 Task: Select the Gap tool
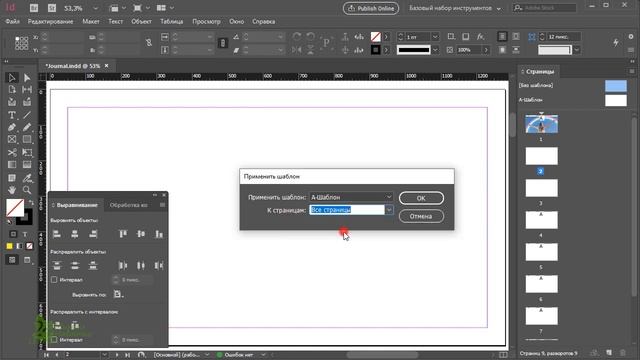[27, 90]
